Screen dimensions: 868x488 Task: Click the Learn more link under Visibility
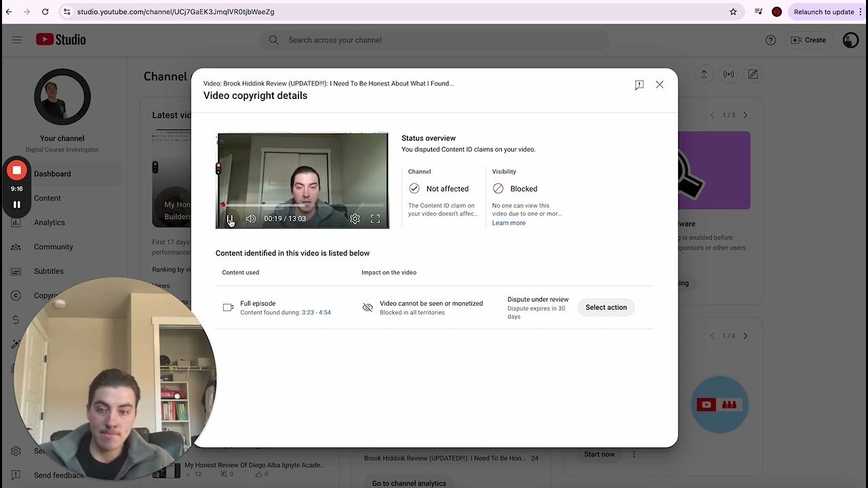pos(509,223)
